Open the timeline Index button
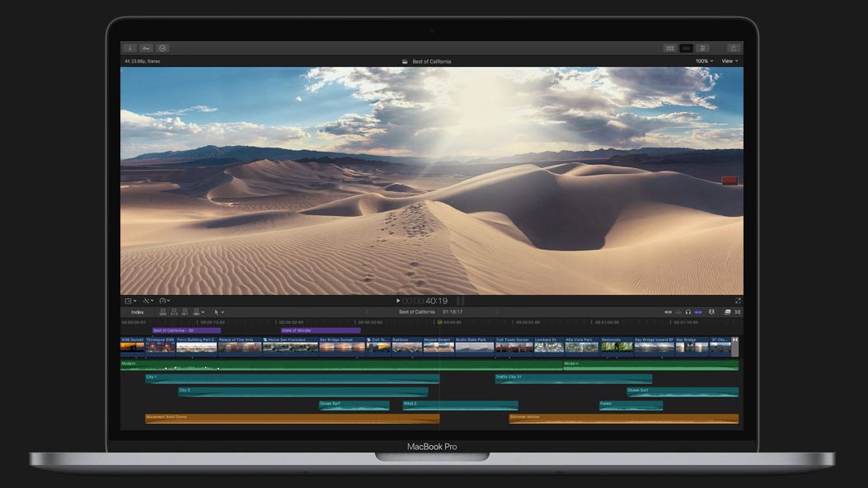The image size is (868, 488). tap(138, 312)
